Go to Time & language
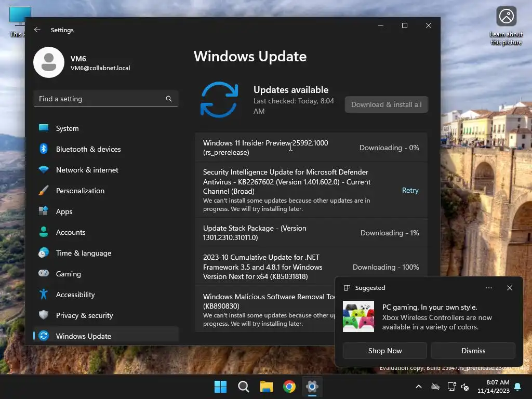 (106, 253)
